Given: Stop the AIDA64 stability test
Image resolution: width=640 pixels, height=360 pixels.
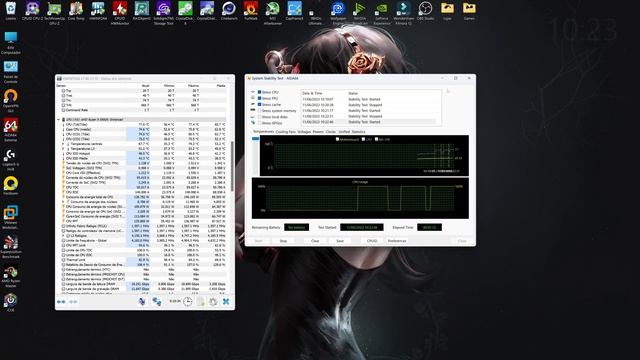Looking at the screenshot, I should [x=283, y=241].
